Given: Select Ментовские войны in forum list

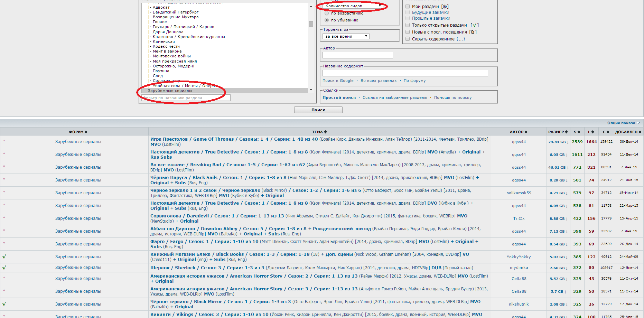Looking at the screenshot, I should [171, 56].
